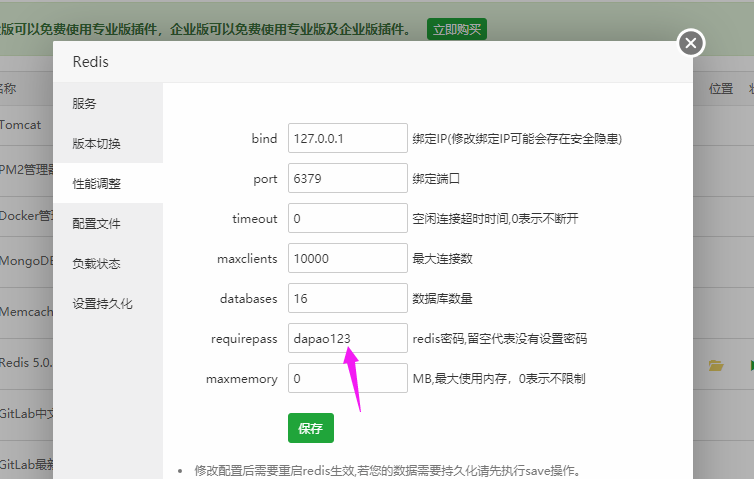This screenshot has height=479, width=754.
Task: Go to 设置持久化 tab
Action: (x=108, y=303)
